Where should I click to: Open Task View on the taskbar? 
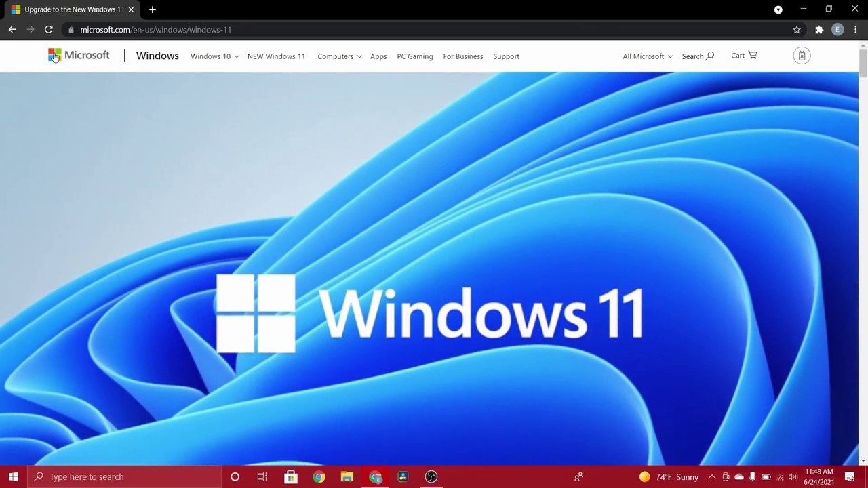pyautogui.click(x=262, y=476)
